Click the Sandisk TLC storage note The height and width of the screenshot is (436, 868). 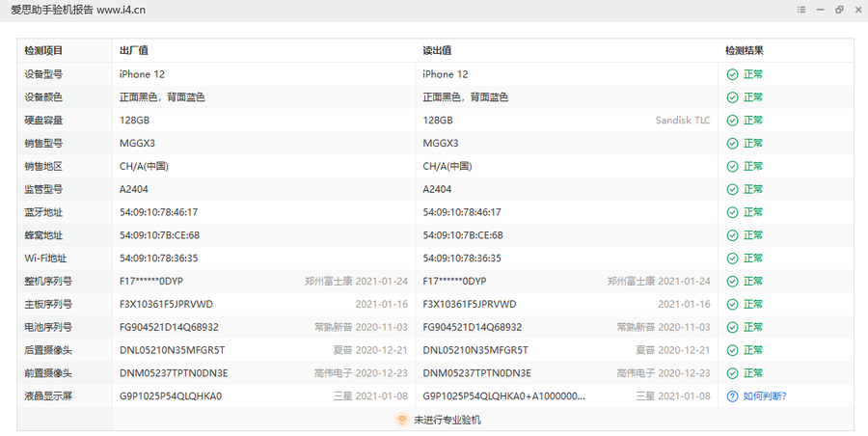(x=683, y=121)
